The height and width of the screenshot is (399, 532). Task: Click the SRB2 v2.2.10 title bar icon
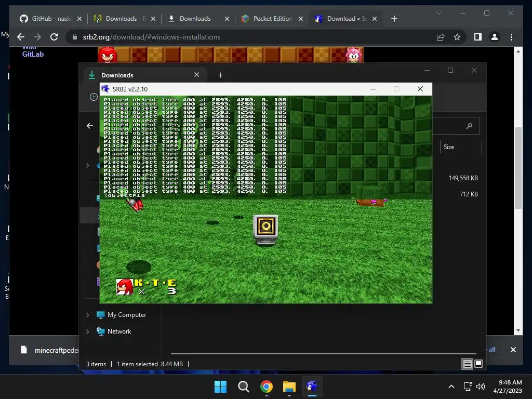[105, 89]
